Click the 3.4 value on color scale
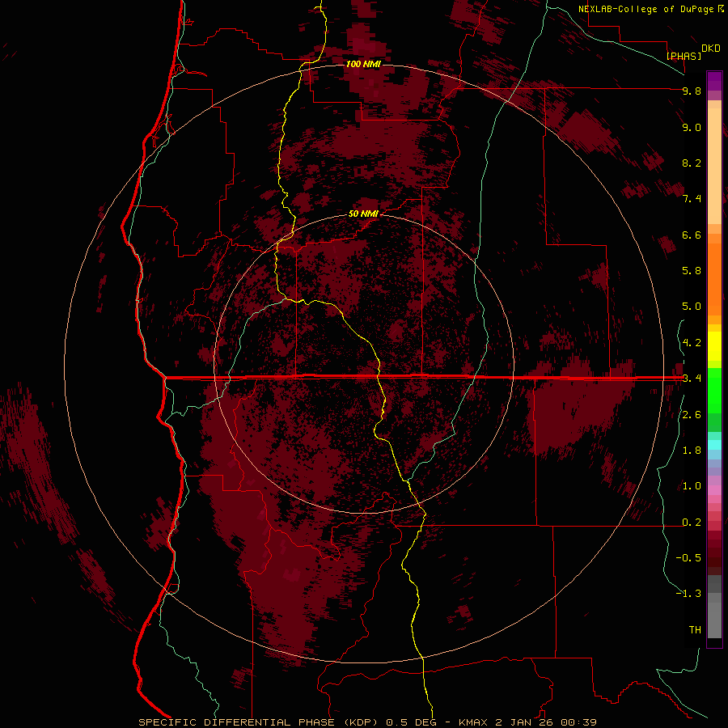 tap(692, 379)
